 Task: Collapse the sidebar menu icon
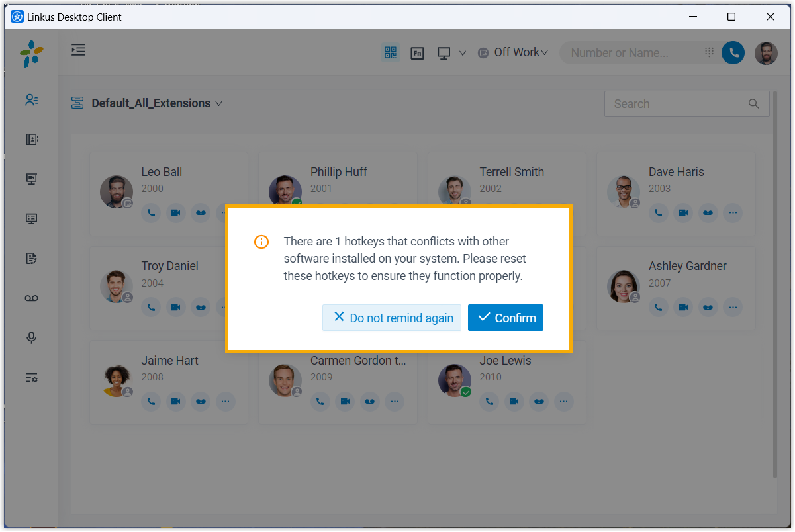(79, 50)
